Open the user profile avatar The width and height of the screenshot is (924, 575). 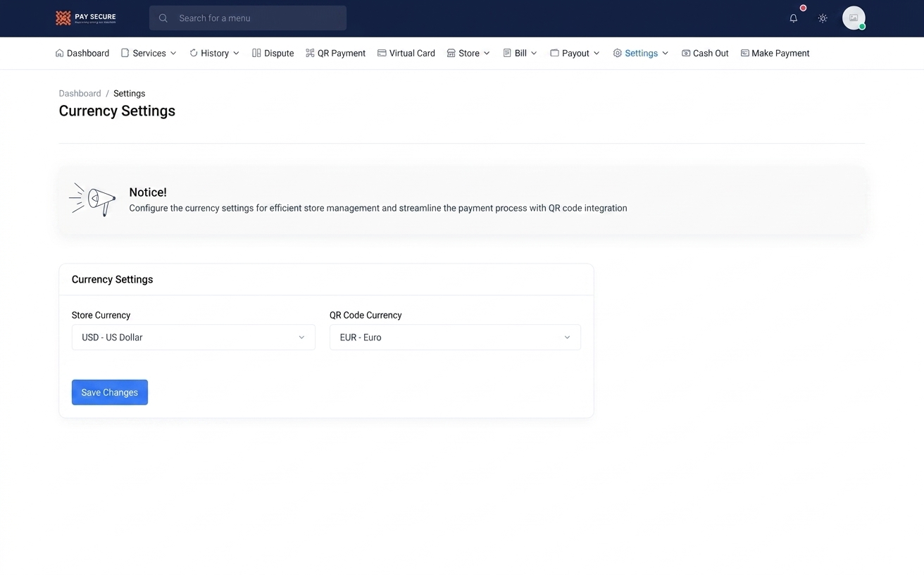[x=854, y=18]
